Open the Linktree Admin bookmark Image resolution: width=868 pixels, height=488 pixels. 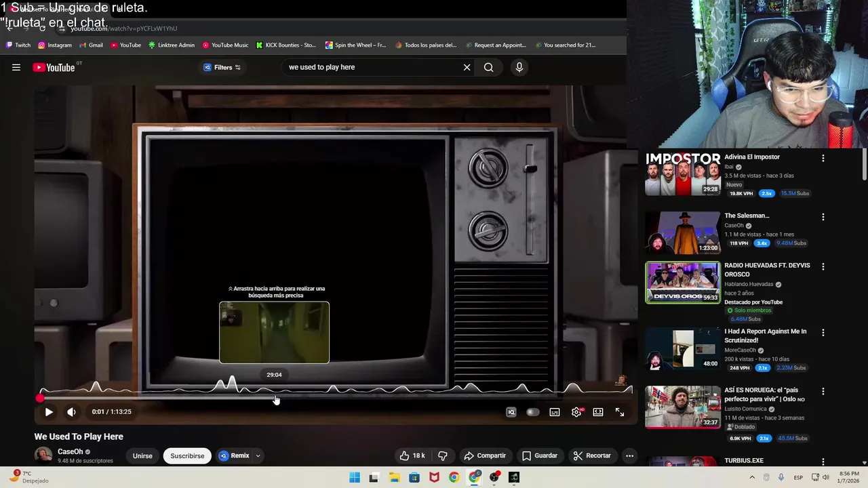pos(172,45)
